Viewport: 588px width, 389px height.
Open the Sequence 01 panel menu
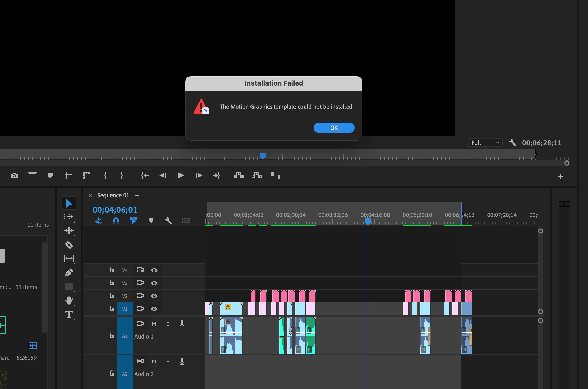point(137,196)
